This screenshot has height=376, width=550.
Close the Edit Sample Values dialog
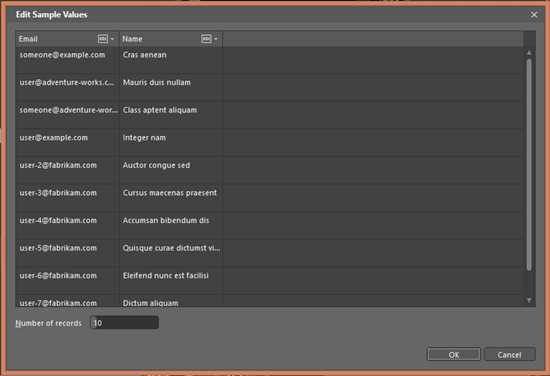[x=534, y=15]
